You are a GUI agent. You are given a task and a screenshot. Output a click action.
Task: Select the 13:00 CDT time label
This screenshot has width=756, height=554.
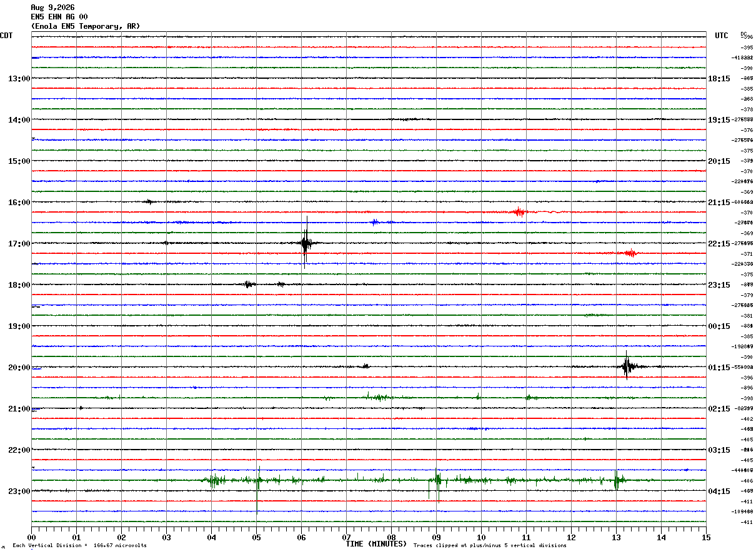19,79
